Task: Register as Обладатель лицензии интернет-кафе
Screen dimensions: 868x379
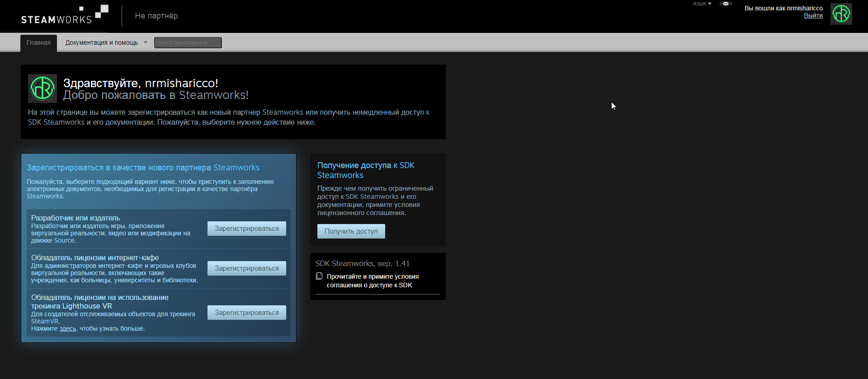Action: (x=247, y=268)
